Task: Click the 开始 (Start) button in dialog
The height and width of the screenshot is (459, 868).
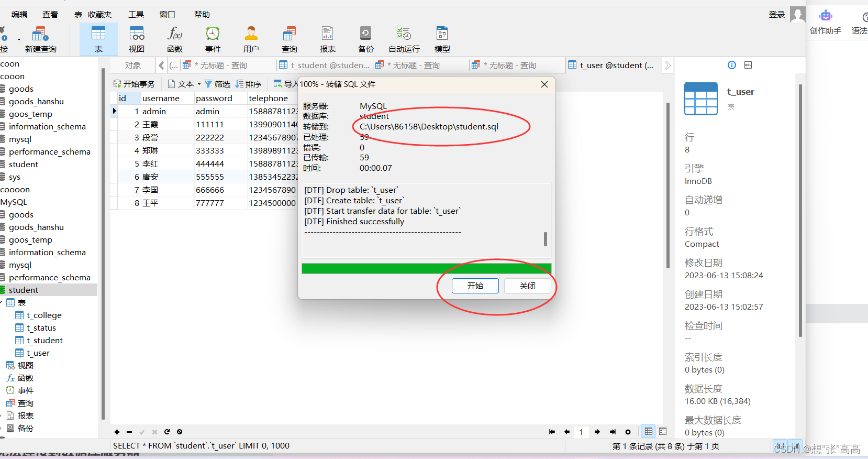Action: [475, 286]
